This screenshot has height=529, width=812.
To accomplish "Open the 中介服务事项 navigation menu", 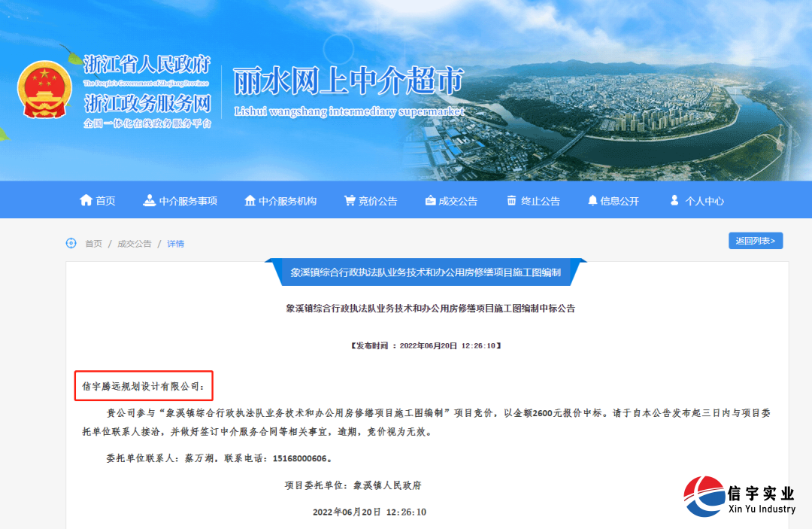I will coord(188,199).
